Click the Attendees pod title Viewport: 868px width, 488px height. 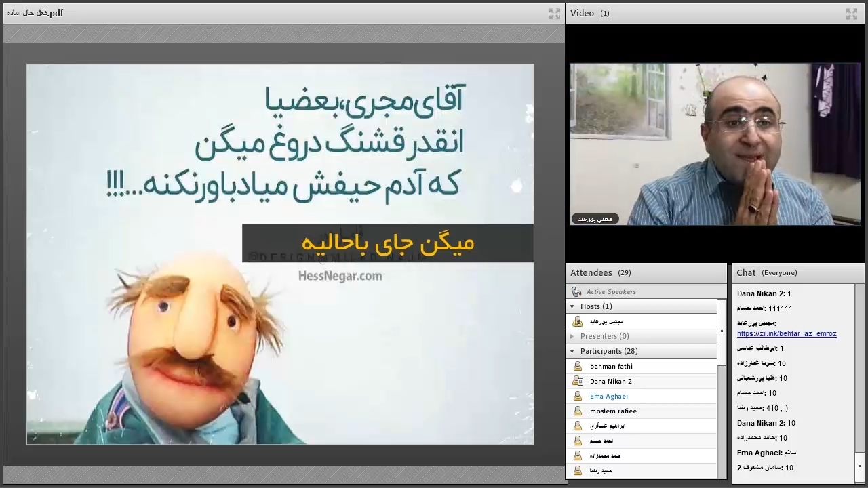point(591,272)
